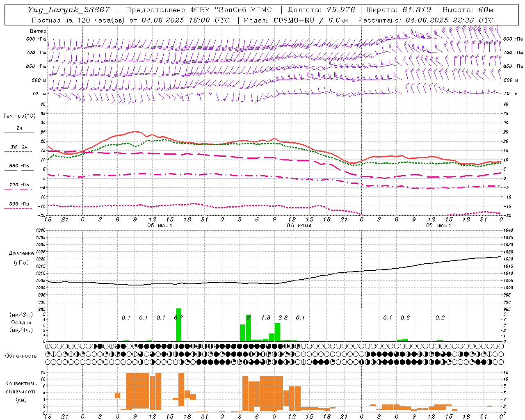The width and height of the screenshot is (525, 420).
Task: Click the "Тем-ра(°C)" temperature label
Action: point(19,116)
